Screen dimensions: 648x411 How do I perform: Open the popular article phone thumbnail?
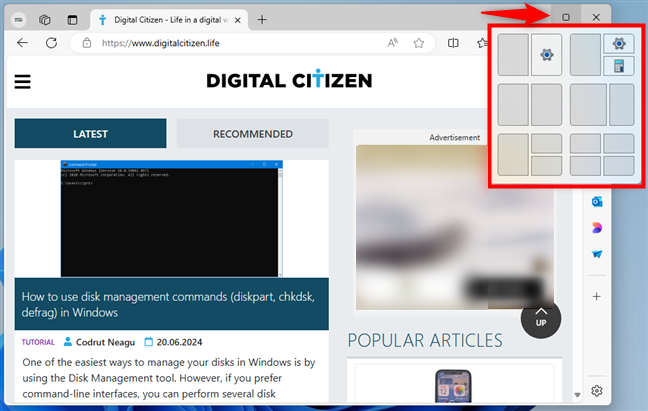coord(453,386)
